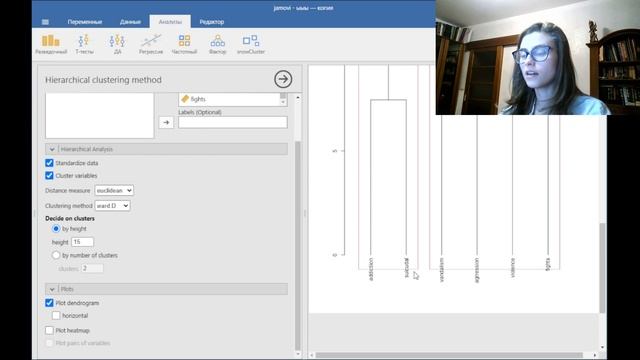Enable horizontal dendrogram checkbox
This screenshot has height=360, width=640.
coord(56,316)
